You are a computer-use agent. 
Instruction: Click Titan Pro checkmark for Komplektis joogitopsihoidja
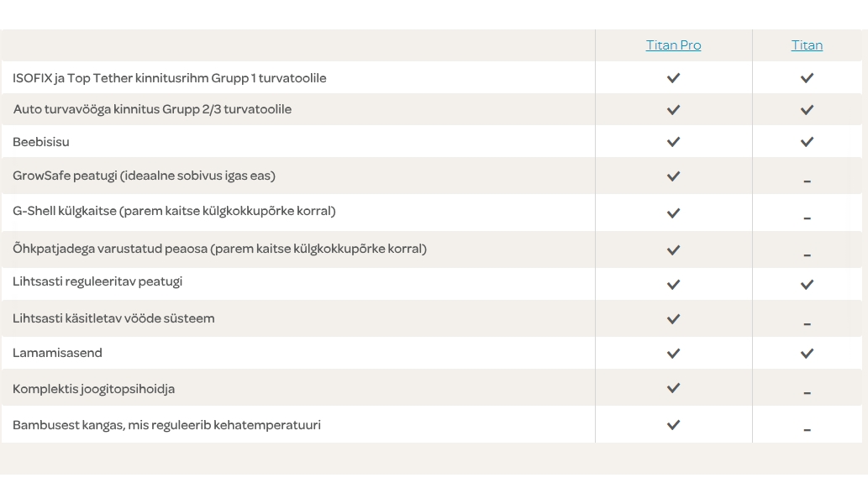click(673, 388)
